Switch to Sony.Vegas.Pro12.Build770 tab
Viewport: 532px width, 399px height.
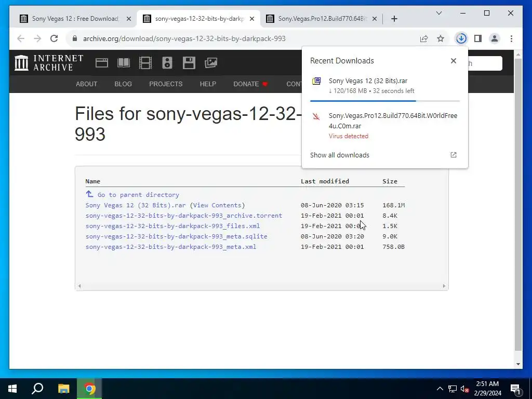(x=321, y=19)
